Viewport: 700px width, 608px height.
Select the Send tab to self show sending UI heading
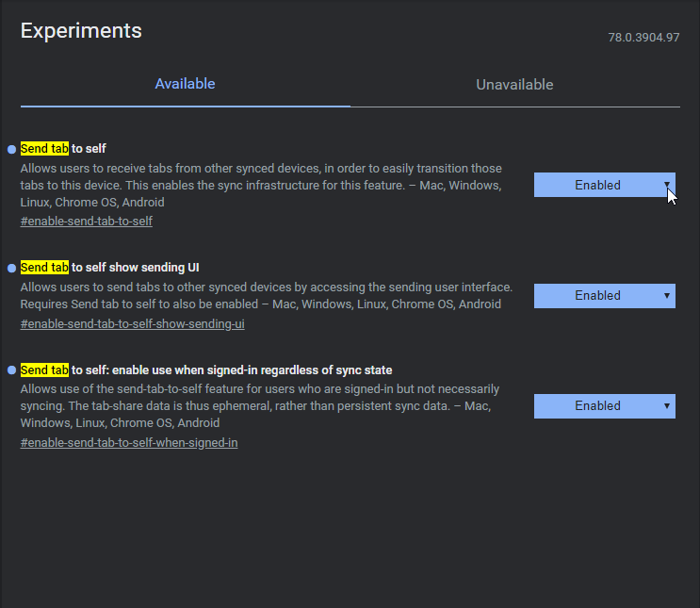[109, 267]
